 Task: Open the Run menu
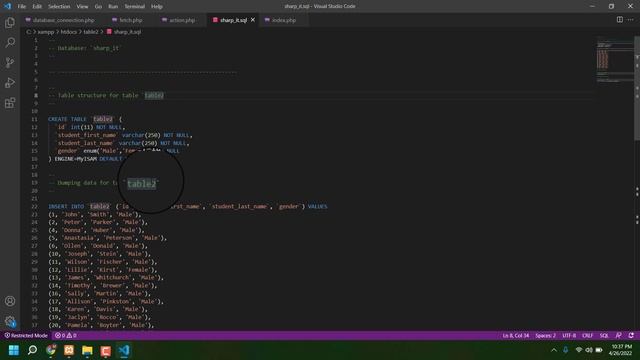coord(113,7)
